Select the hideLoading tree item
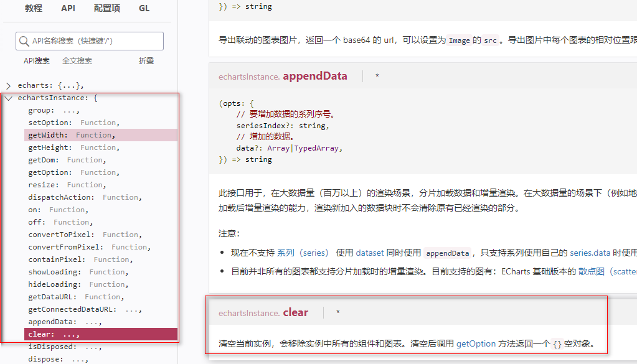637x364 pixels. tap(101, 284)
